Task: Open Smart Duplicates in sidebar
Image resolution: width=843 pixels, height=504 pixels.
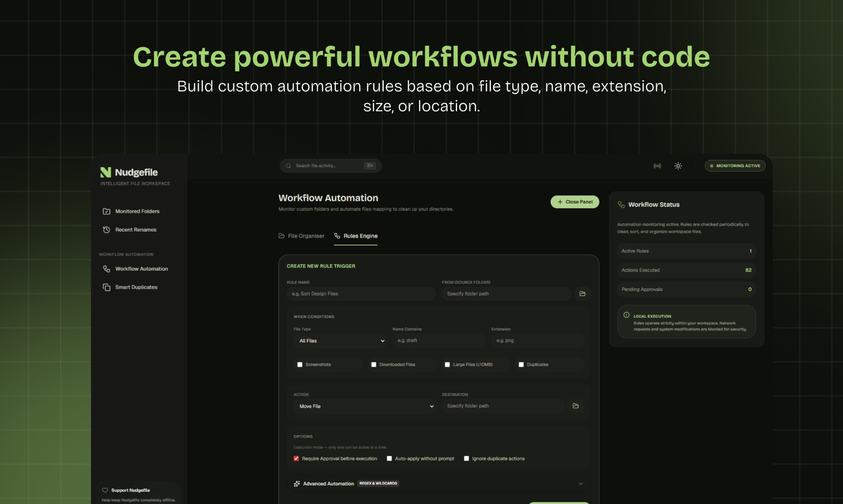Action: point(136,287)
